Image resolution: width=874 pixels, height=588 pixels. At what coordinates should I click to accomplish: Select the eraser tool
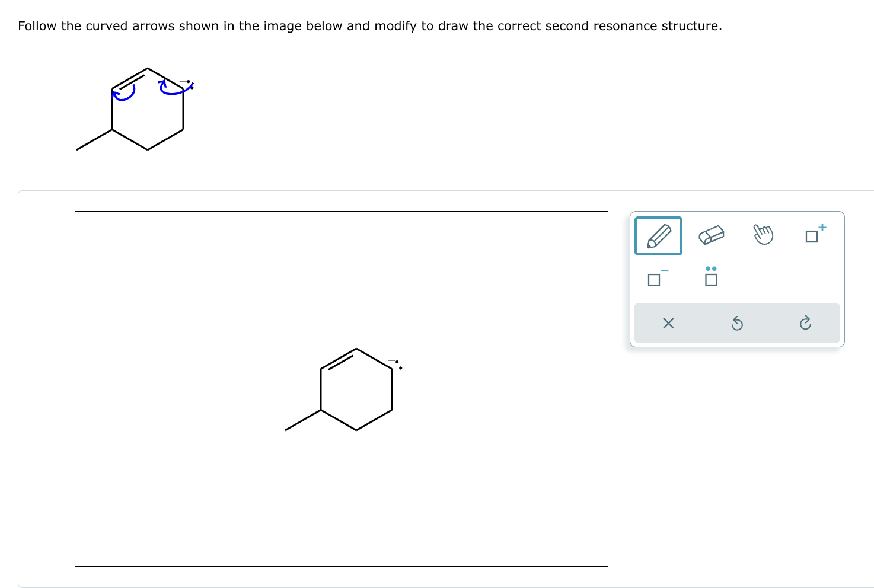(x=711, y=235)
